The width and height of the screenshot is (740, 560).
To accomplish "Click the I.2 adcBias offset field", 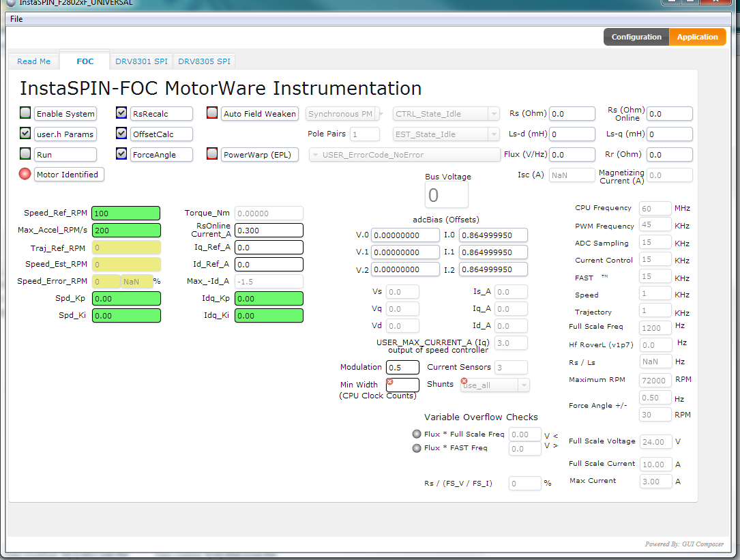I will click(493, 269).
